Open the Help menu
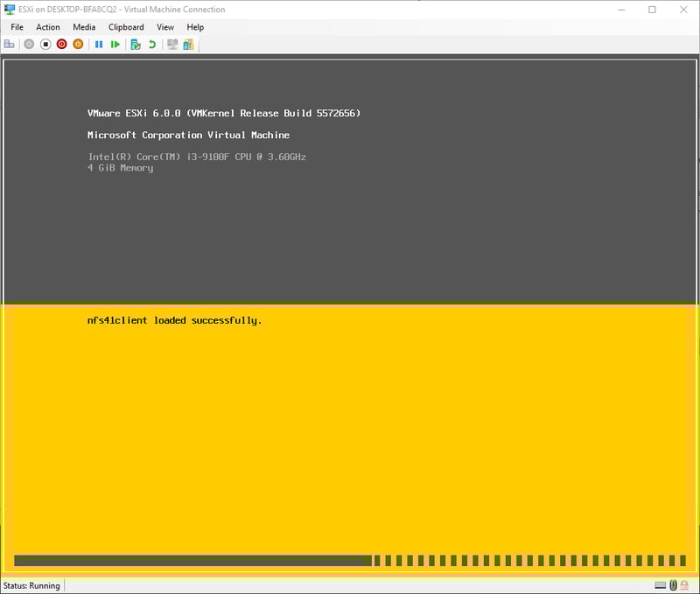Viewport: 700px width, 594px height. coord(195,27)
